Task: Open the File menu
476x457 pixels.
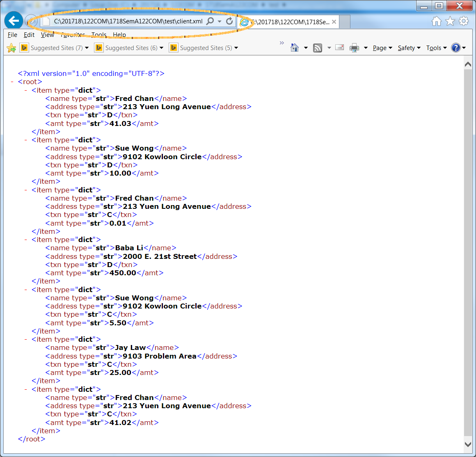Action: 12,35
